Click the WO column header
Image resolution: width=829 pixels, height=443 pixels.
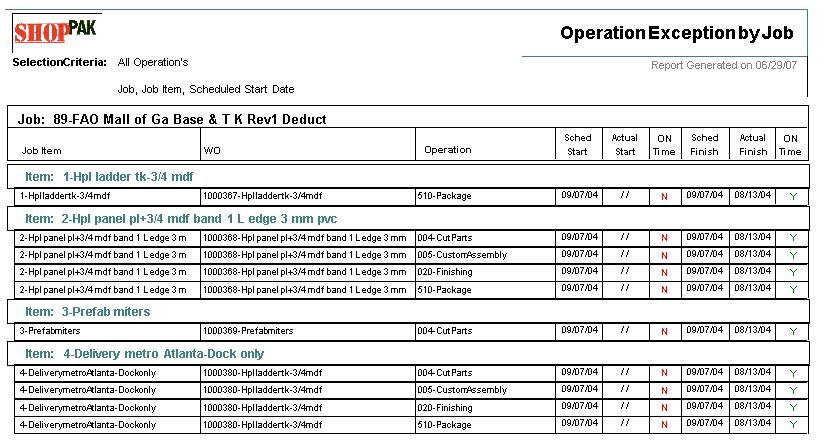point(212,150)
